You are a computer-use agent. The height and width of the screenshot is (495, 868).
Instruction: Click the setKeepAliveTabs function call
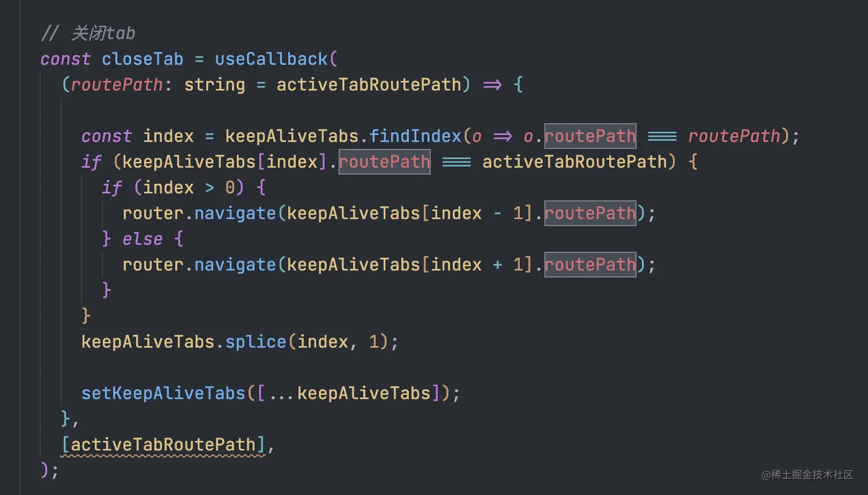point(163,393)
